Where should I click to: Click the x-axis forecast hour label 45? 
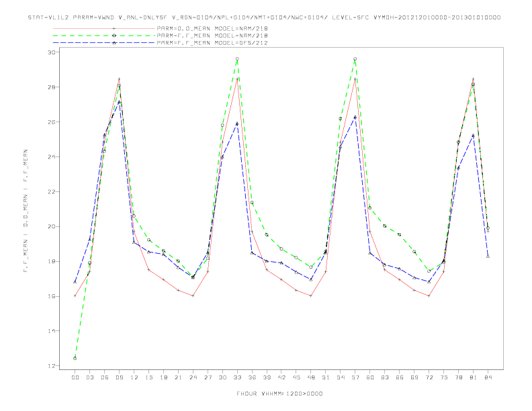click(x=296, y=377)
